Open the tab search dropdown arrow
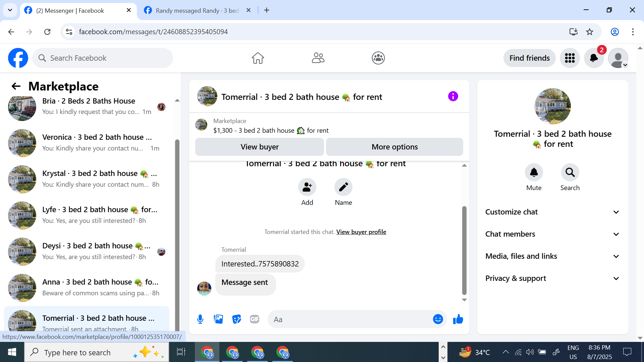Image resolution: width=644 pixels, height=362 pixels. click(x=10, y=10)
